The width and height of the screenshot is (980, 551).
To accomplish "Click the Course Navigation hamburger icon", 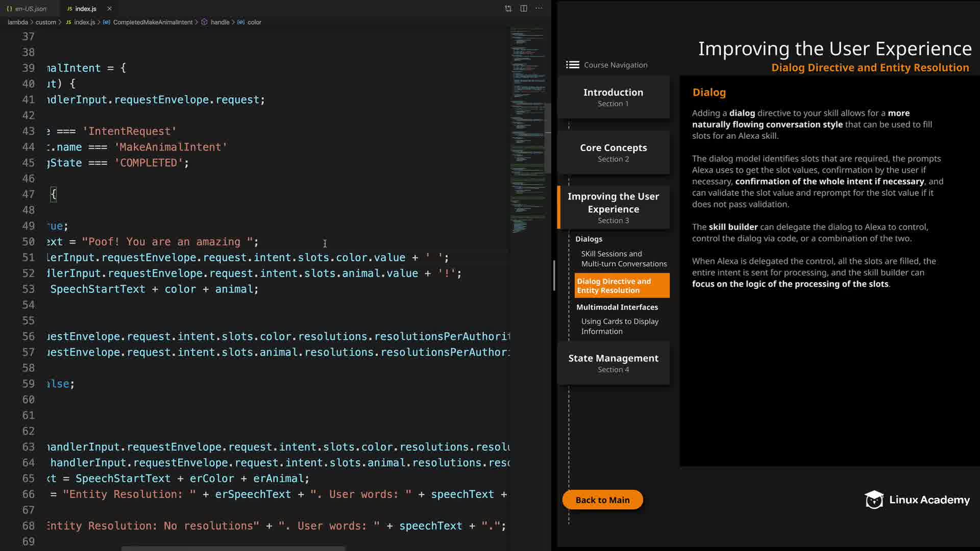I will (x=572, y=65).
